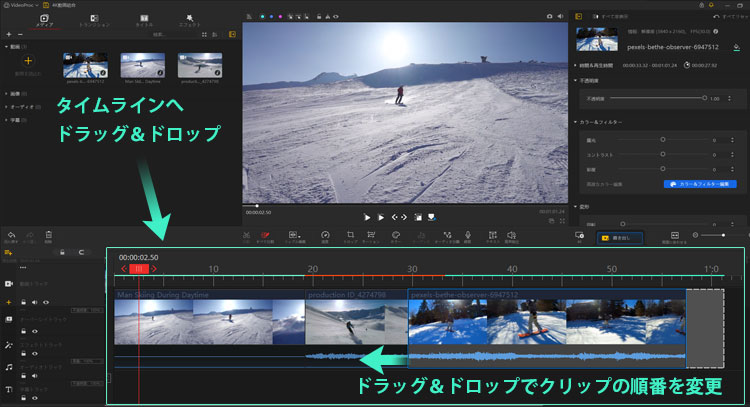Open the text tool in timeline toolbar

point(492,237)
